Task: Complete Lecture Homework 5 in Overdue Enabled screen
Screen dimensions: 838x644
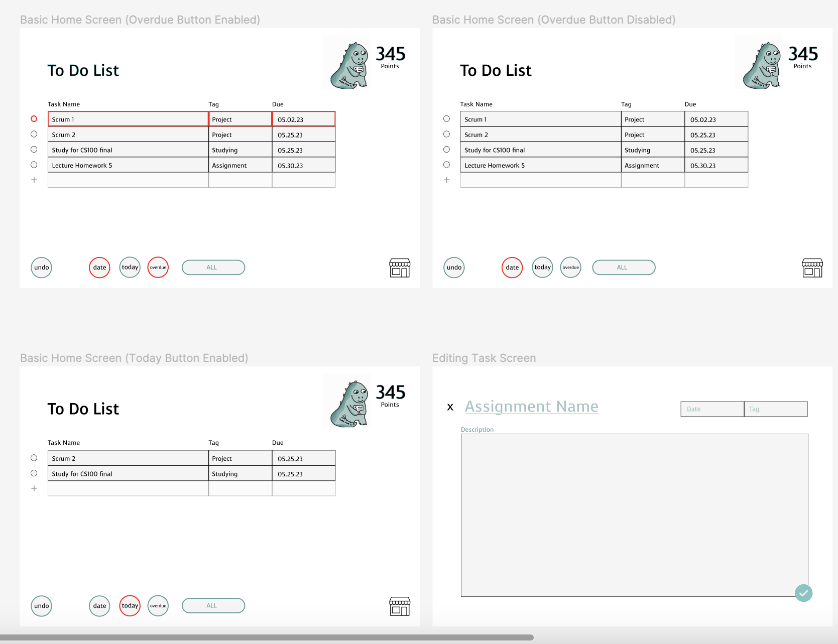Action: click(x=34, y=165)
